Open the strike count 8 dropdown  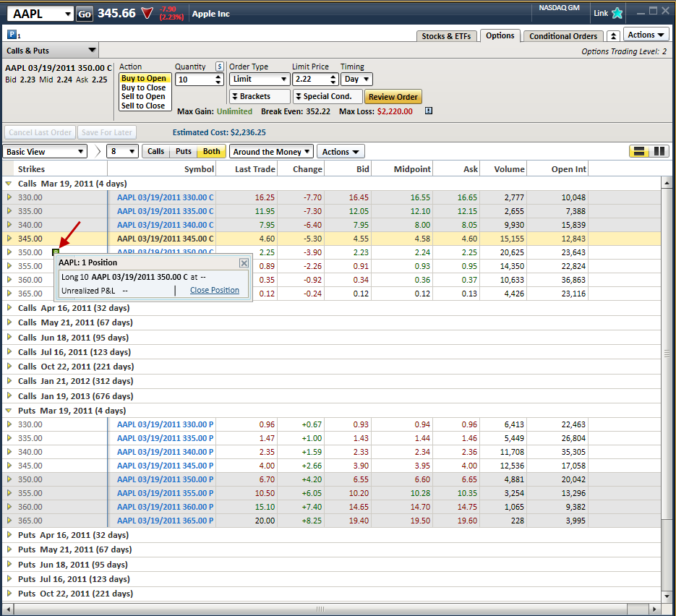click(x=122, y=152)
